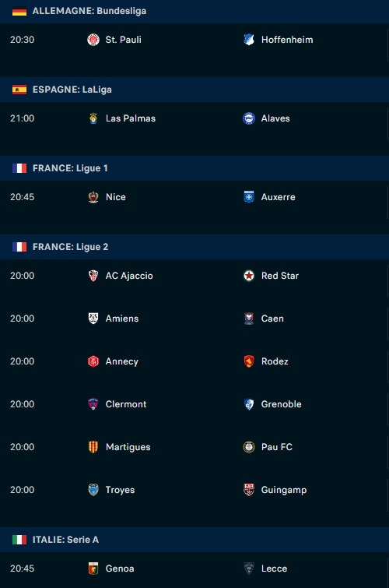Click the Troyes team name
Viewport: 389px width, 588px height.
pos(120,490)
